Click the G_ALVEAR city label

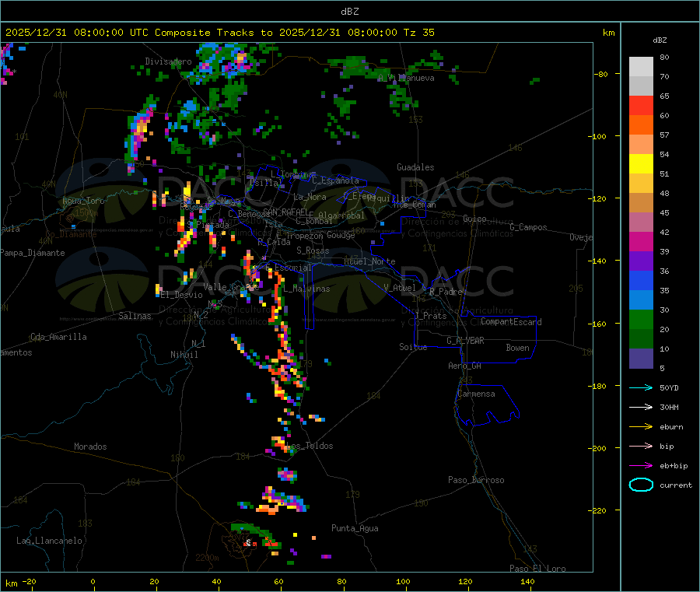click(465, 341)
